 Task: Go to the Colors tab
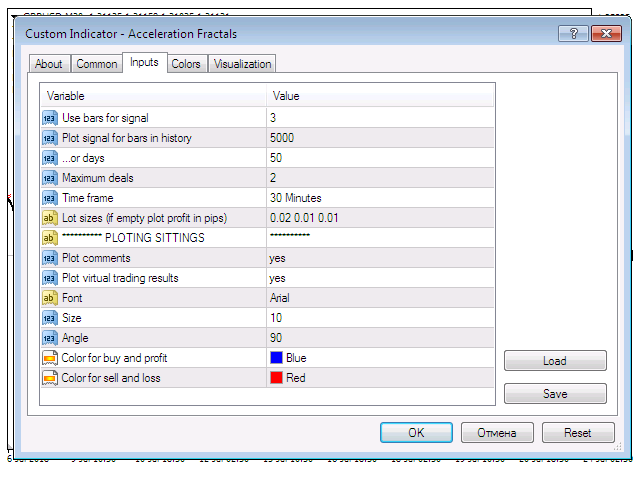pyautogui.click(x=186, y=64)
